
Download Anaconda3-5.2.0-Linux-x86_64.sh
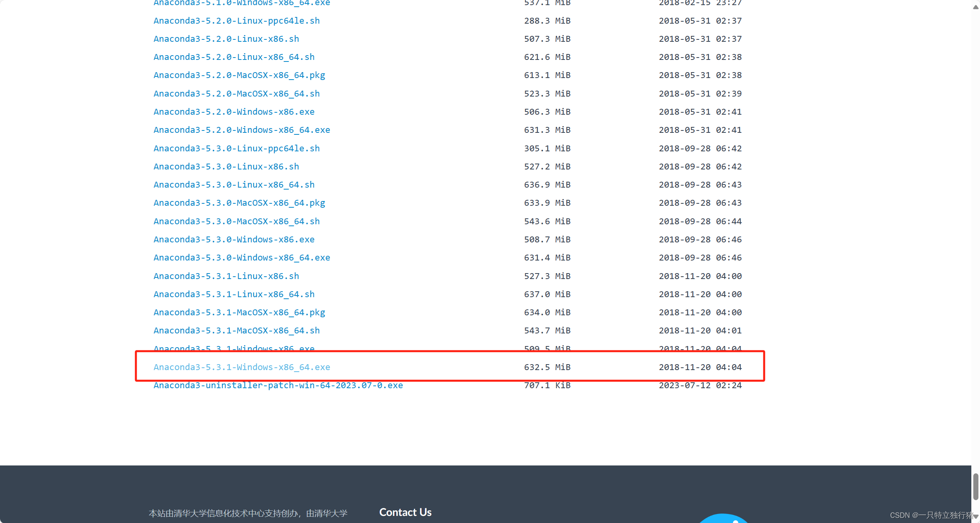[x=234, y=57]
